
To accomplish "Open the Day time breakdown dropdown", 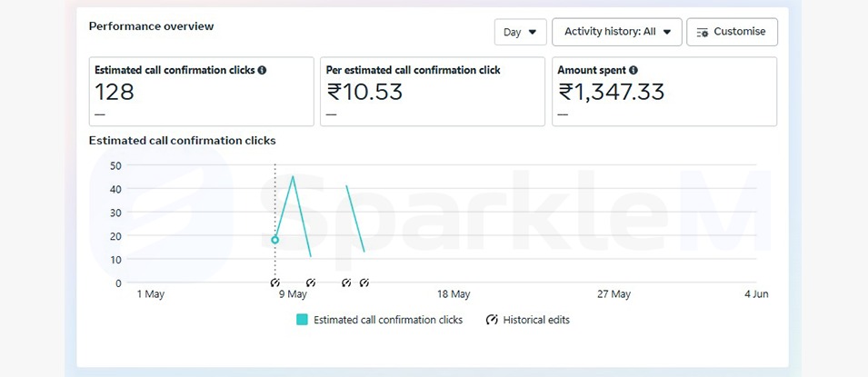I will [x=520, y=32].
